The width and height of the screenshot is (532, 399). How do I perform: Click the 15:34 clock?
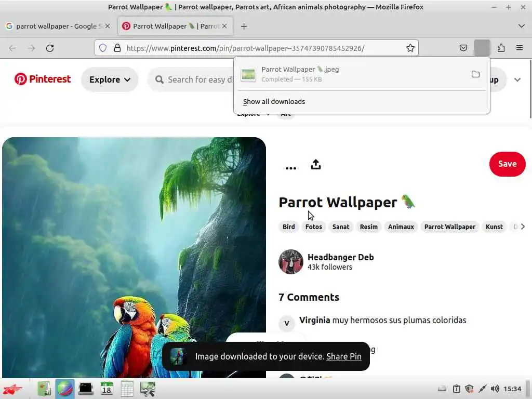pos(512,389)
